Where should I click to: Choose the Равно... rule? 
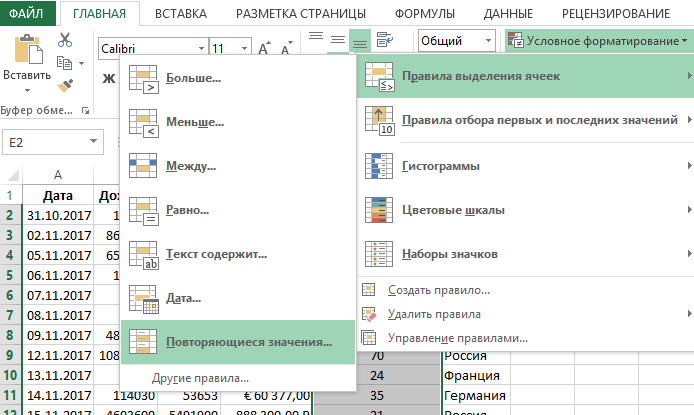click(238, 210)
